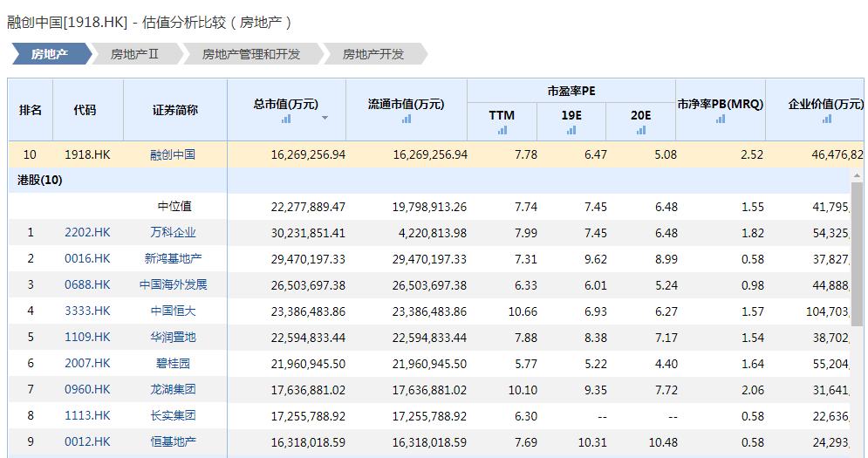Switch to 房地产管理和开发 tab
The image size is (868, 458).
coord(252,54)
